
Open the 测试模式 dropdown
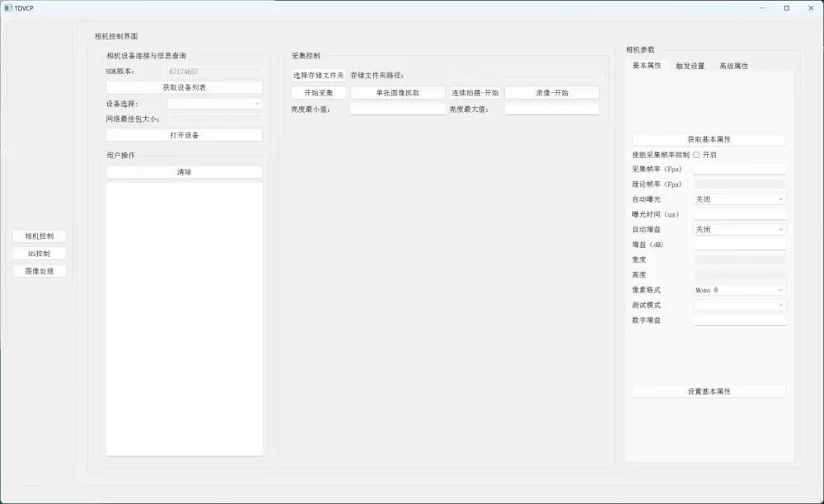point(739,305)
